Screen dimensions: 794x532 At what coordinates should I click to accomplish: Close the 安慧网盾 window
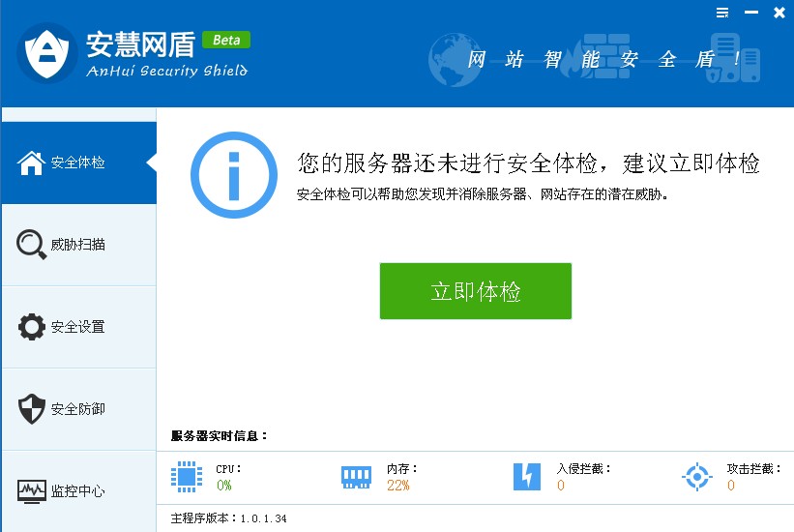coord(779,13)
